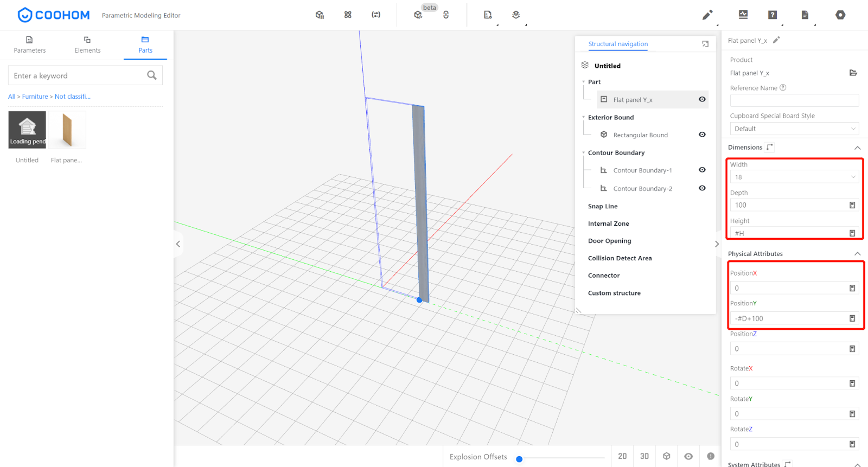
Task: Click the Furniture breadcrumb link
Action: 35,97
